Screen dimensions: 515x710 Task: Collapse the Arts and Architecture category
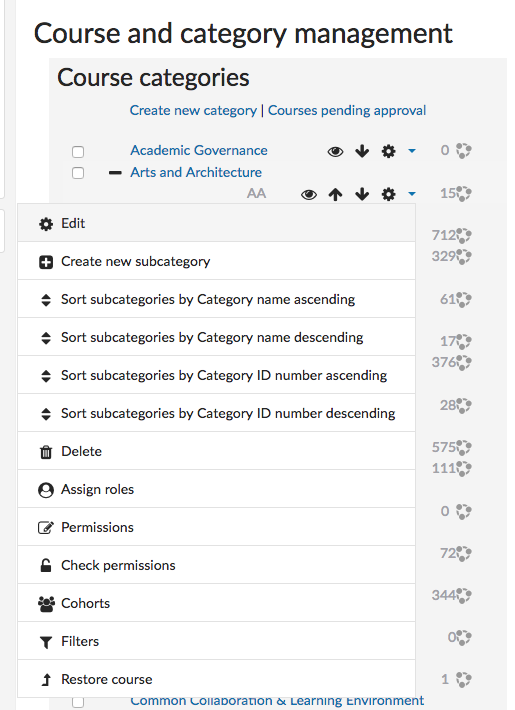[115, 173]
